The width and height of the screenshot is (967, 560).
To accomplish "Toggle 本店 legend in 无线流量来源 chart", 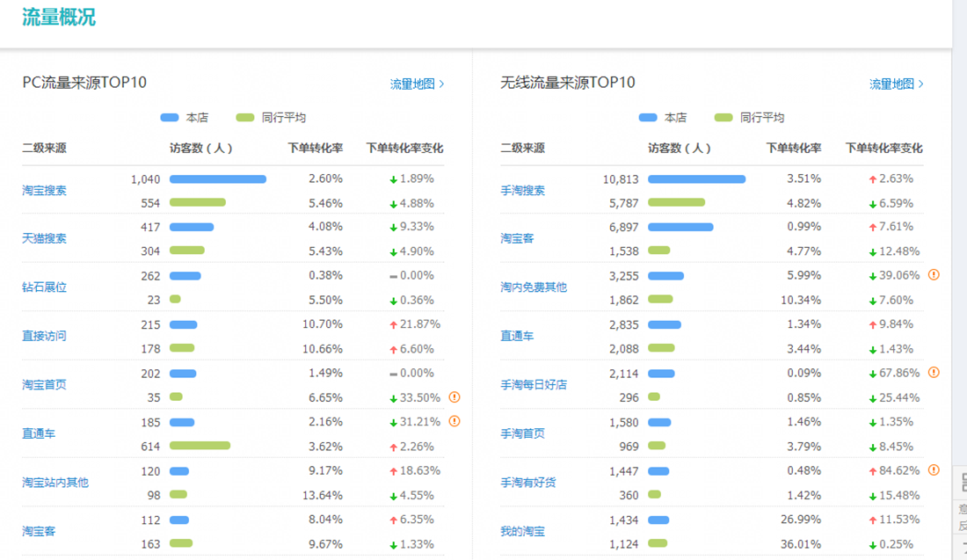I will point(663,118).
